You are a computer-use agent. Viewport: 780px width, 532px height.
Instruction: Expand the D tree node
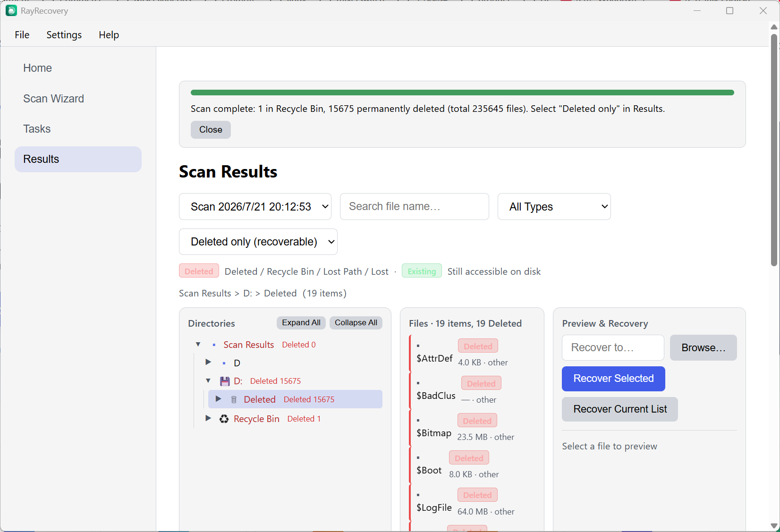point(208,362)
